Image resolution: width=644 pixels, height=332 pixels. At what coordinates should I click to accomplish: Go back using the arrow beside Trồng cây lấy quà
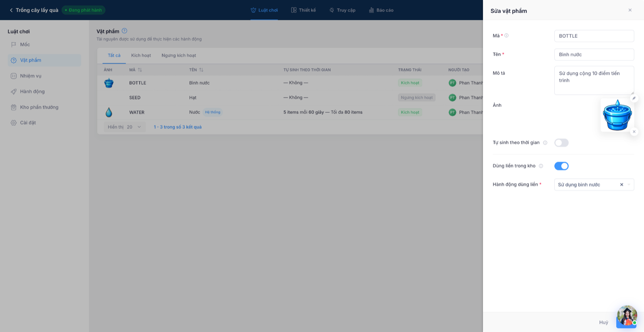click(11, 10)
